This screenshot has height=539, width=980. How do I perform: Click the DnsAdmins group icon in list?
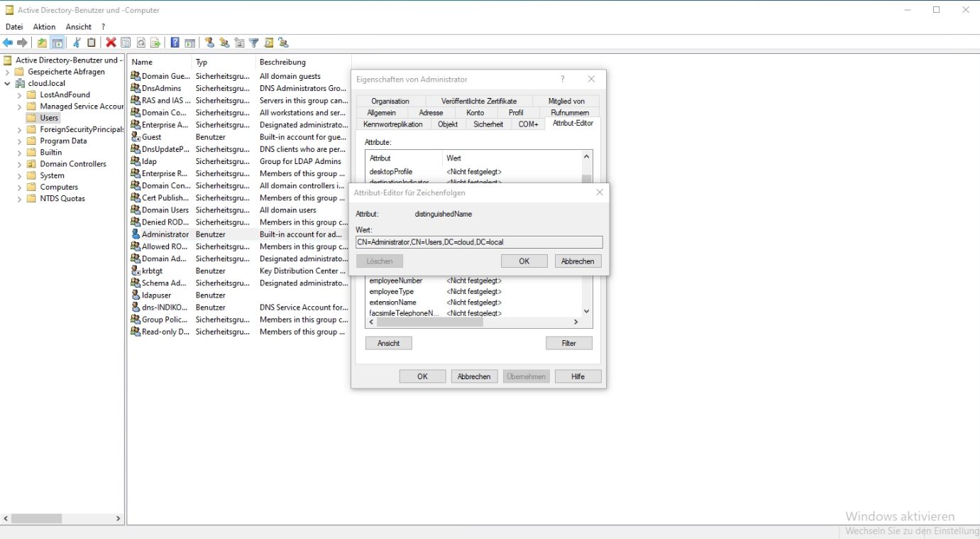(136, 88)
